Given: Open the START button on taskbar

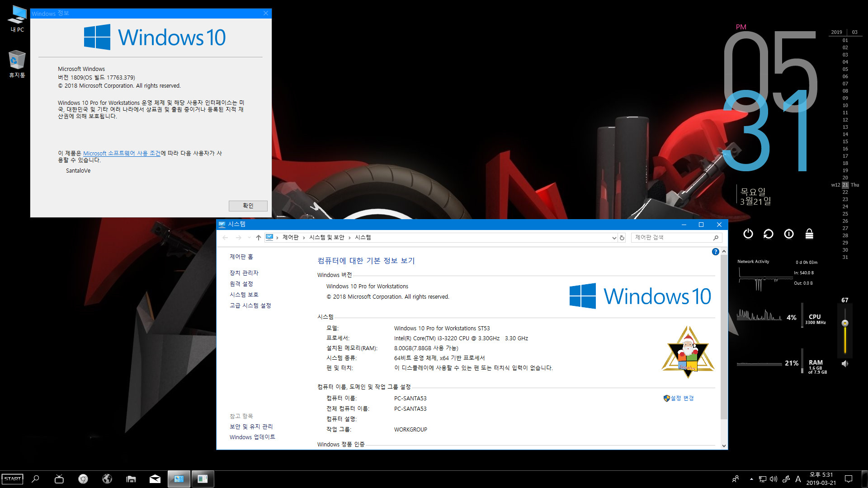Looking at the screenshot, I should [12, 479].
